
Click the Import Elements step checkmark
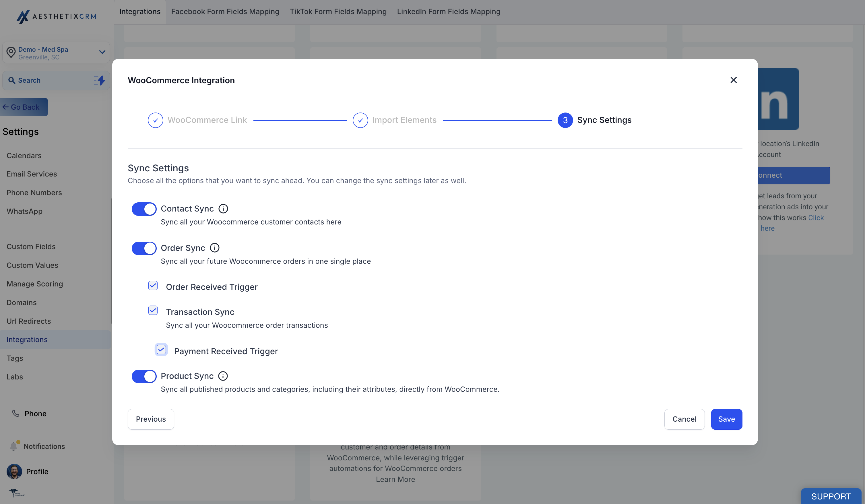point(360,120)
